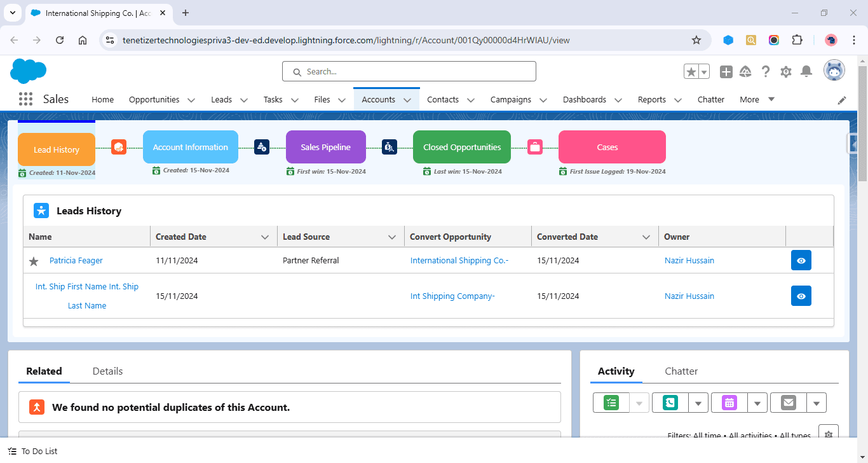Image resolution: width=868 pixels, height=463 pixels.
Task: Click the New Event calendar icon button
Action: tap(729, 403)
